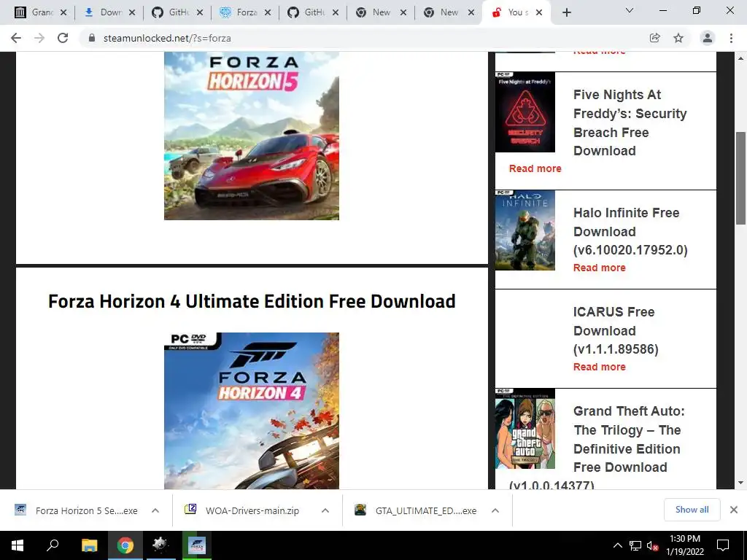Click the scrollbar up arrow

tap(741, 58)
